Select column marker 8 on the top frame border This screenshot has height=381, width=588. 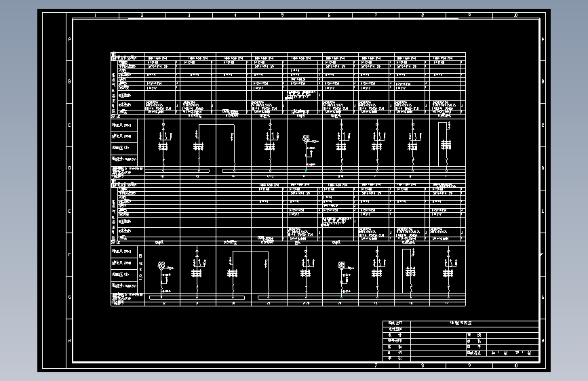[423, 16]
